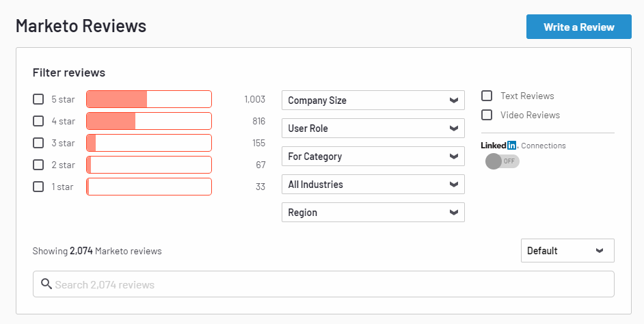The image size is (644, 324).
Task: Select the 2 star checkbox
Action: (x=38, y=165)
